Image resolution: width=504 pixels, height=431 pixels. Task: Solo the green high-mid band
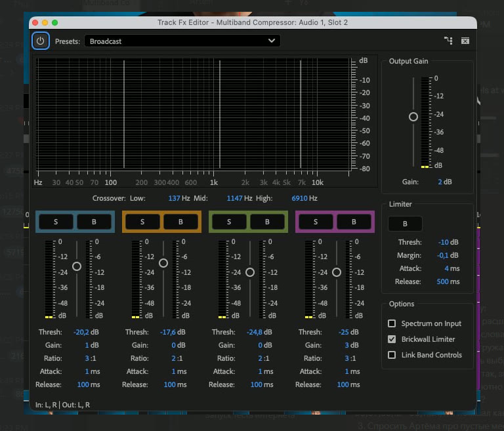click(229, 222)
